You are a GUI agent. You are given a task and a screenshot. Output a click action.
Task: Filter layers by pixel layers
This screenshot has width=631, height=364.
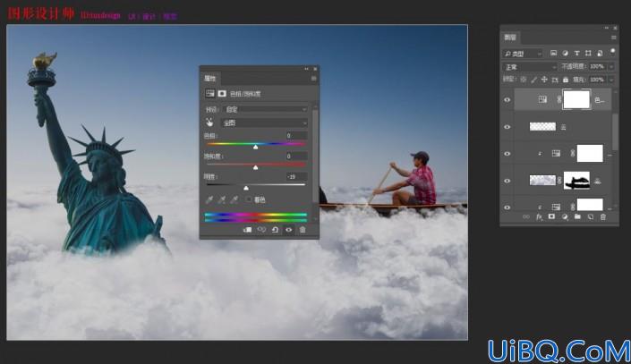coord(553,53)
